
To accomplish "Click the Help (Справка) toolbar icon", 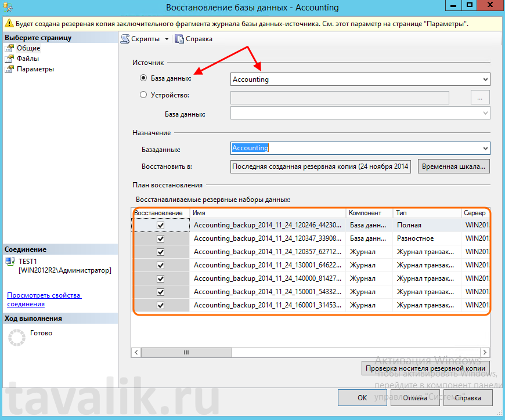I will tap(179, 39).
